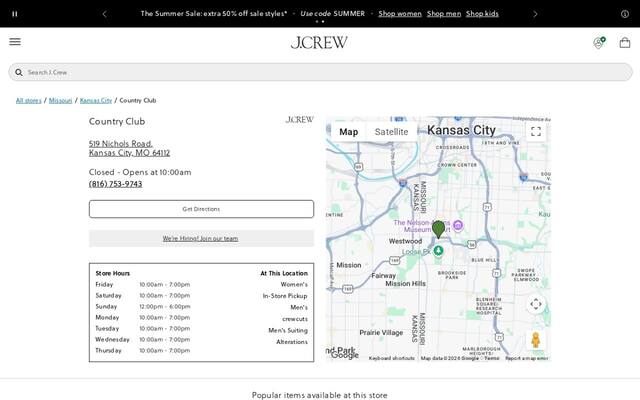Call store phone (816) 753-9743
Viewport: 640px width, 400px height.
[x=116, y=184]
